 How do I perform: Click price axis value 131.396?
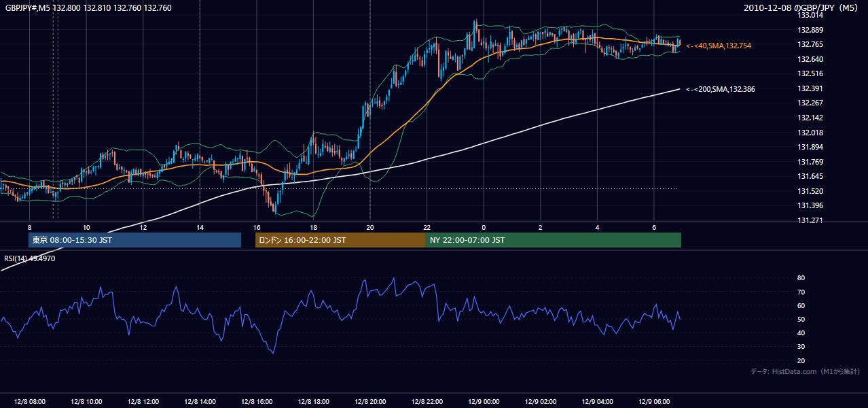[x=810, y=206]
